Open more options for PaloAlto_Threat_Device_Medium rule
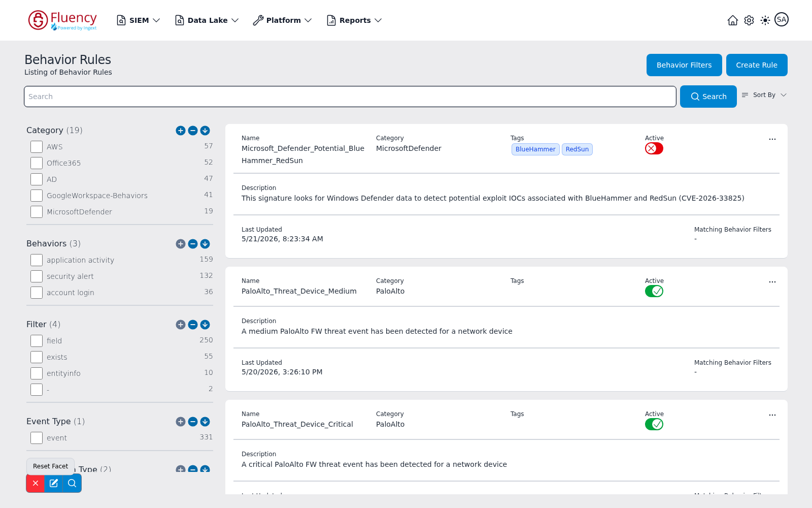812x508 pixels. click(x=772, y=282)
